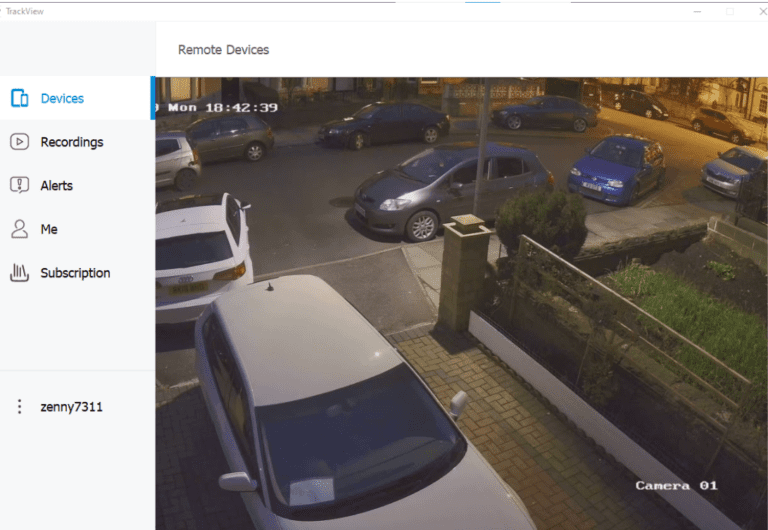This screenshot has width=768, height=530.
Task: Click the Subscription bars icon
Action: pyautogui.click(x=20, y=272)
